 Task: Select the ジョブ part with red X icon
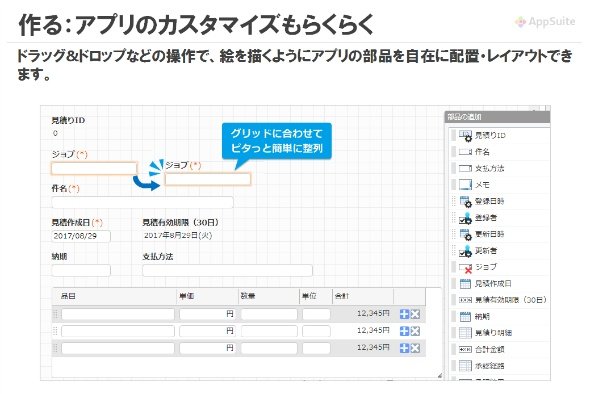(465, 268)
